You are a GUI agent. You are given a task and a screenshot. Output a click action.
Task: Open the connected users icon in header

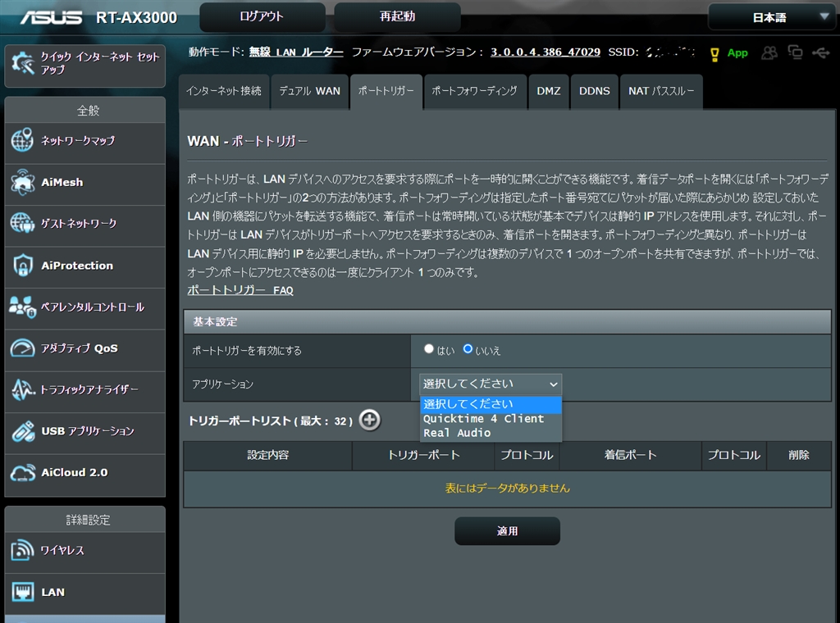769,52
